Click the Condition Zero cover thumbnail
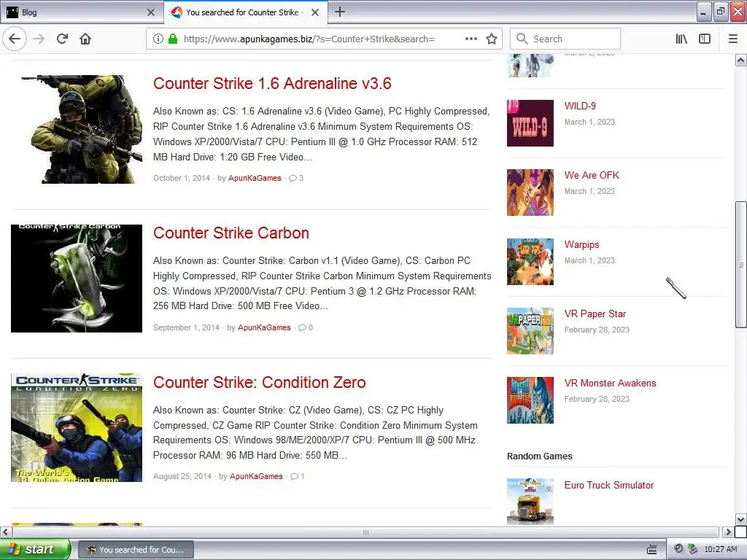 (77, 427)
